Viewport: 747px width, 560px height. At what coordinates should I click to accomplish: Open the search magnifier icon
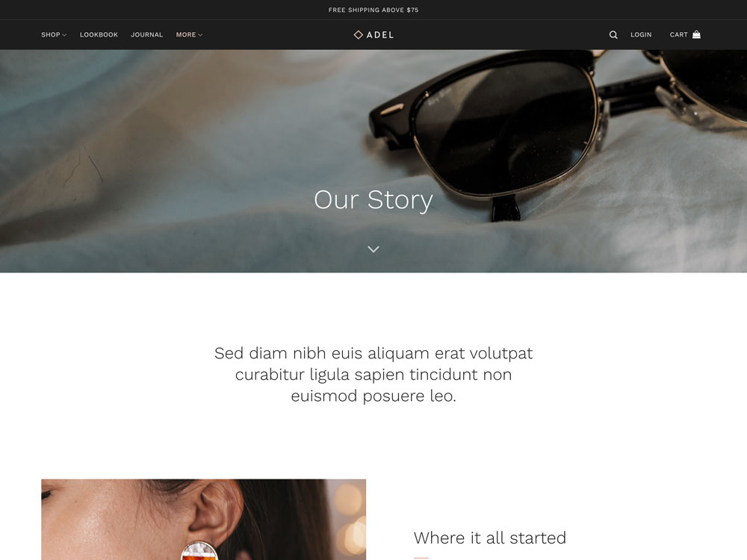coord(613,35)
